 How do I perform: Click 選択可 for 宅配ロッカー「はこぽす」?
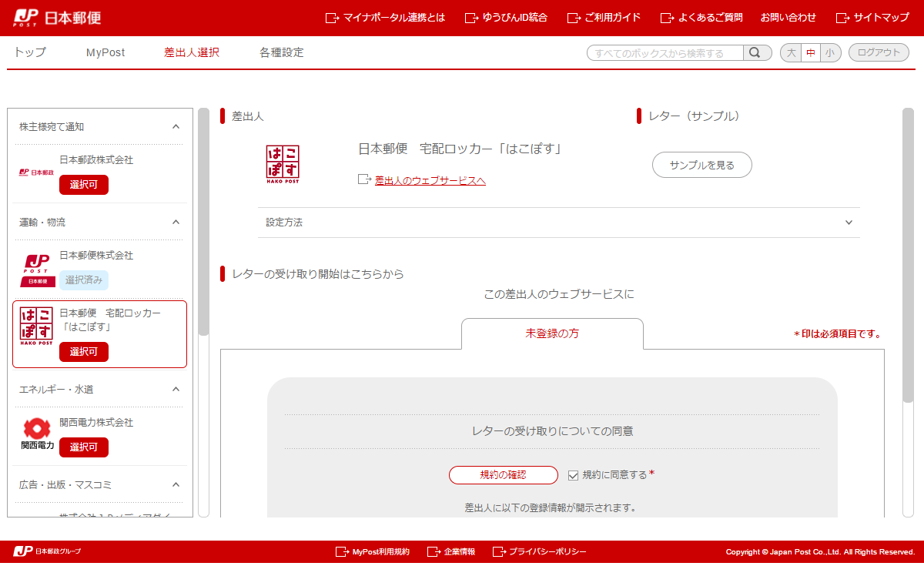[x=84, y=352]
